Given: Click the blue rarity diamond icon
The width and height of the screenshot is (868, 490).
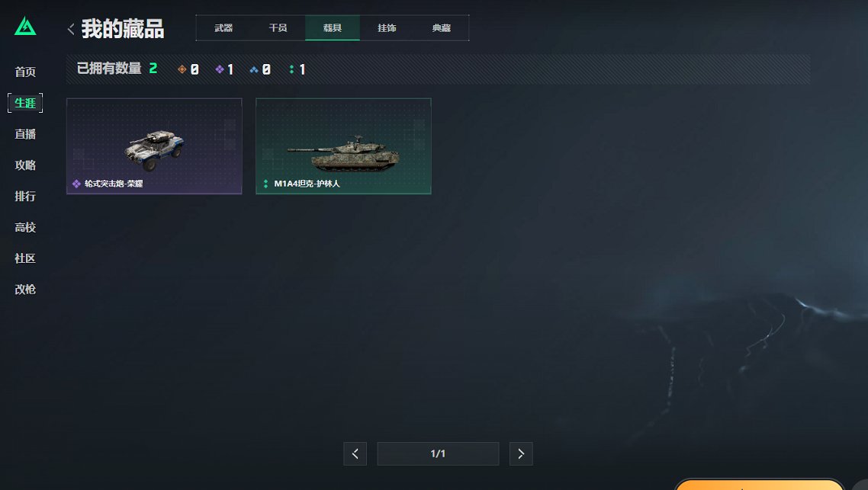Looking at the screenshot, I should pyautogui.click(x=254, y=69).
